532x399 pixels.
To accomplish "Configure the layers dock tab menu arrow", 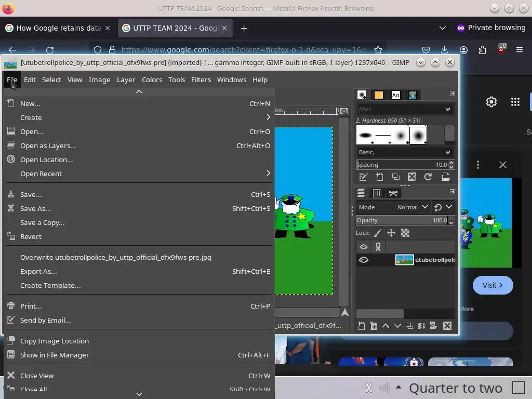I will click(453, 192).
